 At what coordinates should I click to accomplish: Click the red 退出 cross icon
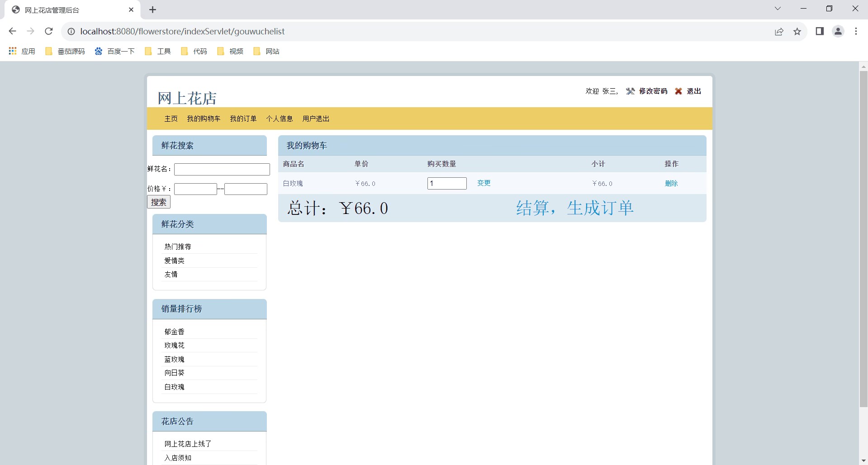pos(678,91)
